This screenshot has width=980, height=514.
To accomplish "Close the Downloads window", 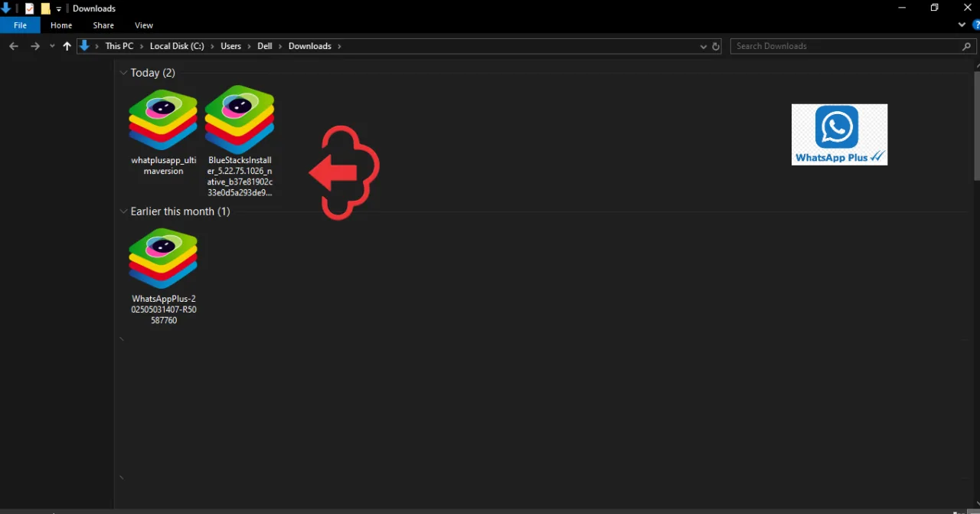I will [968, 8].
